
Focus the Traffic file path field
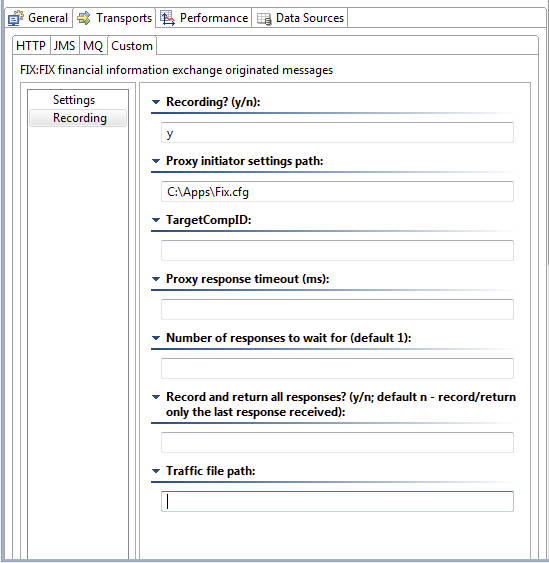[x=337, y=501]
